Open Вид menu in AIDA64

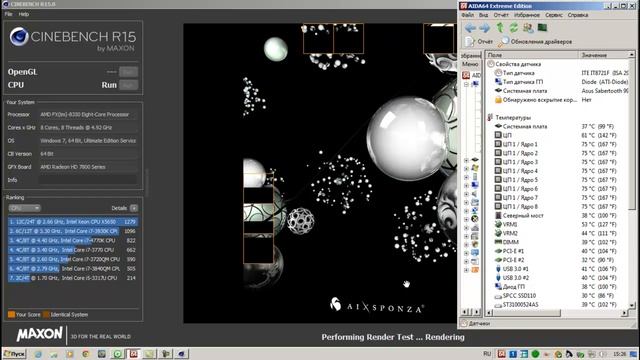coord(484,15)
